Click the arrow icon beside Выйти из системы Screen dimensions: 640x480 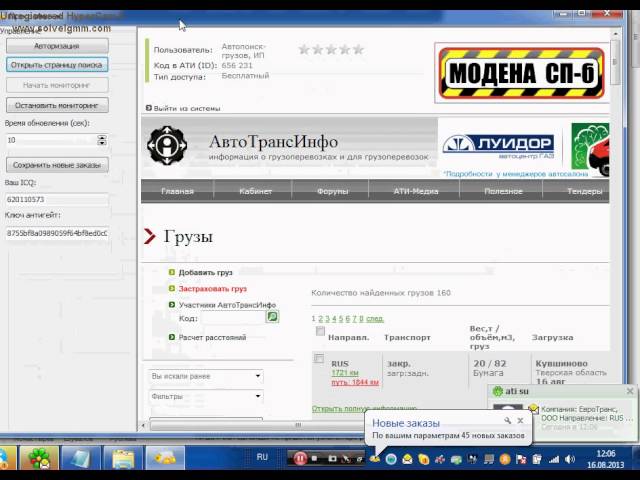tap(149, 108)
